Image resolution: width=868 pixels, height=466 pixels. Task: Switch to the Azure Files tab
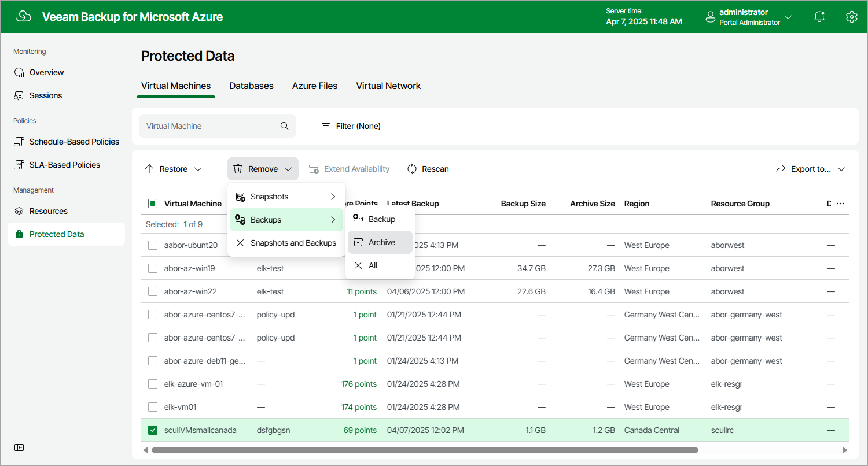click(315, 86)
